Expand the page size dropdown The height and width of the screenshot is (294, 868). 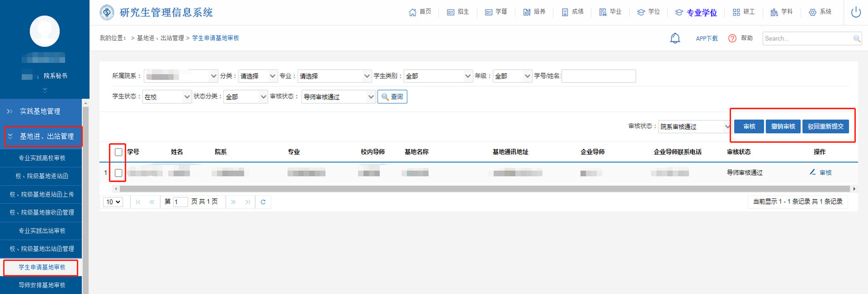(113, 202)
